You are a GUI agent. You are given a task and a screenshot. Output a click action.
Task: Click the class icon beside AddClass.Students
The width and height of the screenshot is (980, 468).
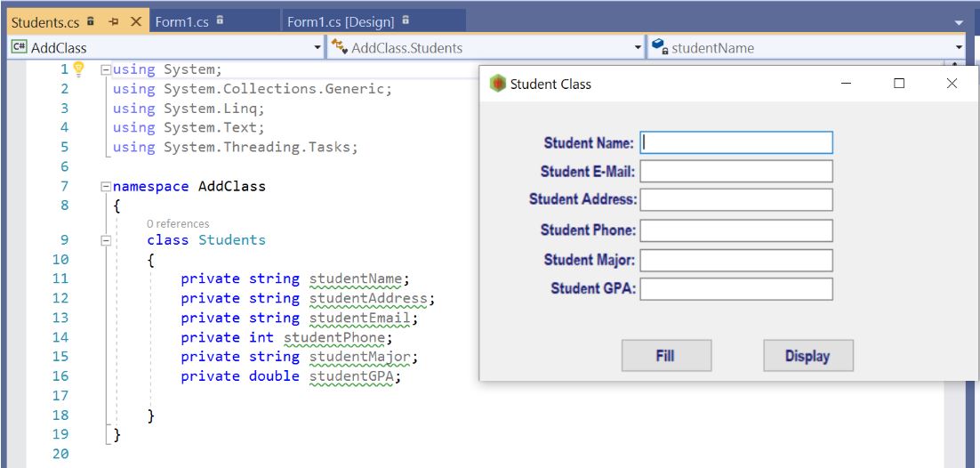coord(340,47)
